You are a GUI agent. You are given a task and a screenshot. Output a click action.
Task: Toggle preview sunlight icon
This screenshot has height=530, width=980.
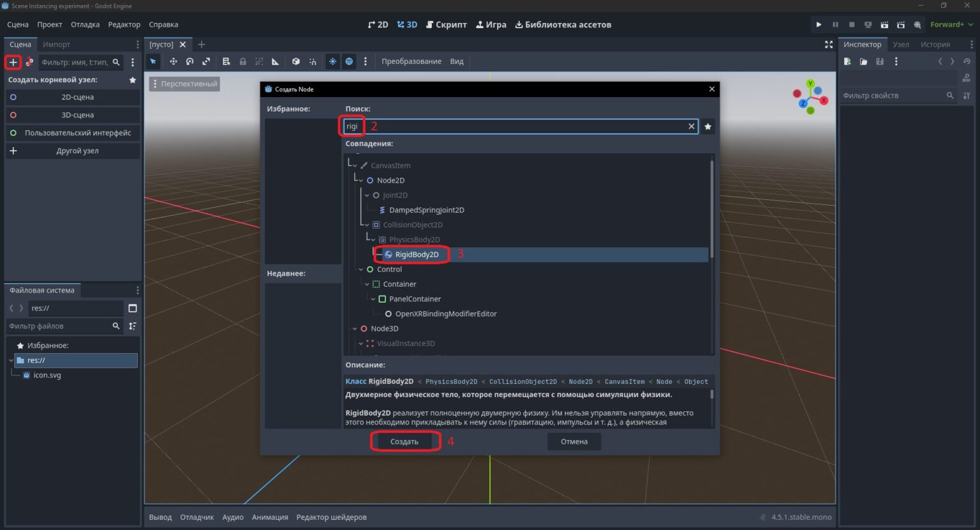[x=332, y=61]
